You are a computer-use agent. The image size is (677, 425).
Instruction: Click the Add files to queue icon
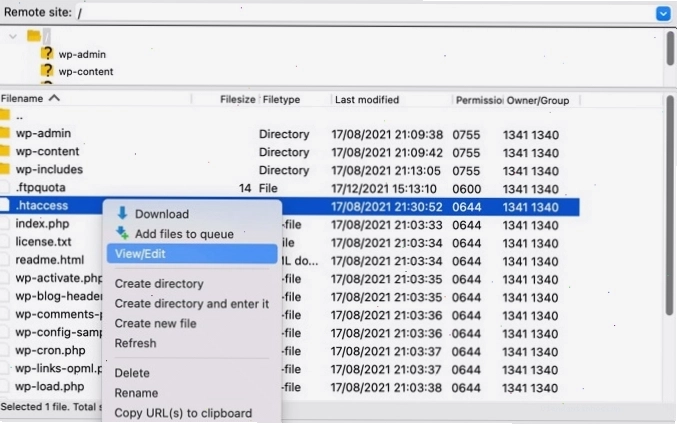coord(123,233)
